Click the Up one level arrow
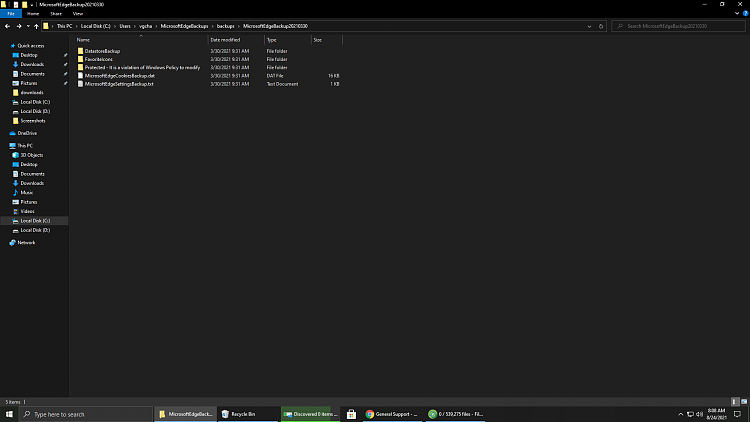 36,26
